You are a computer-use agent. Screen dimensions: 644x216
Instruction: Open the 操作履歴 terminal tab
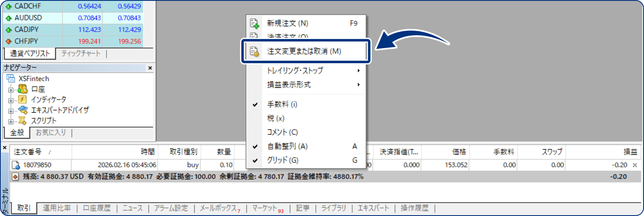tap(415, 208)
